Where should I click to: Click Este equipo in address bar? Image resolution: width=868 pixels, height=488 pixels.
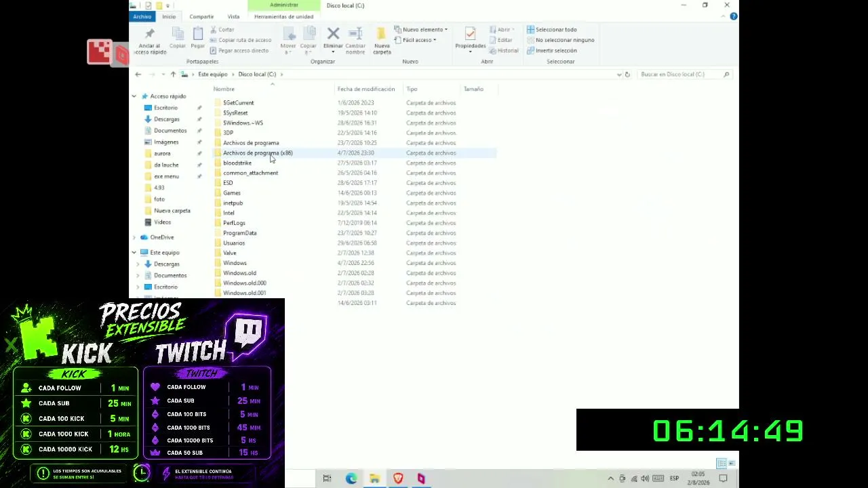click(213, 75)
